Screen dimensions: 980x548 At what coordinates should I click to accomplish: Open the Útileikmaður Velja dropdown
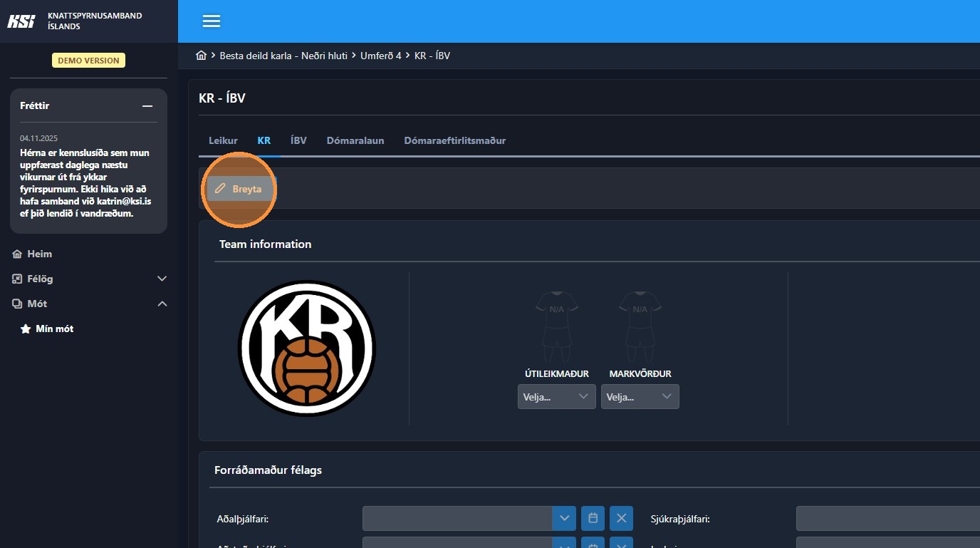click(557, 396)
